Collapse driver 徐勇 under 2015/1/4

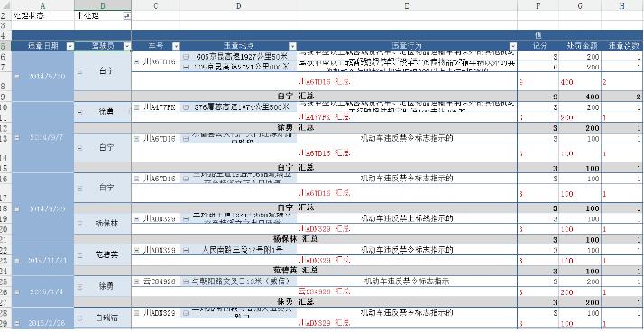tap(79, 287)
